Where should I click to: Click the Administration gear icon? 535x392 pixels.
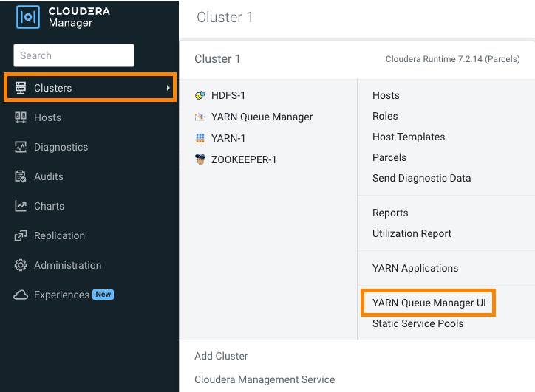(x=21, y=265)
